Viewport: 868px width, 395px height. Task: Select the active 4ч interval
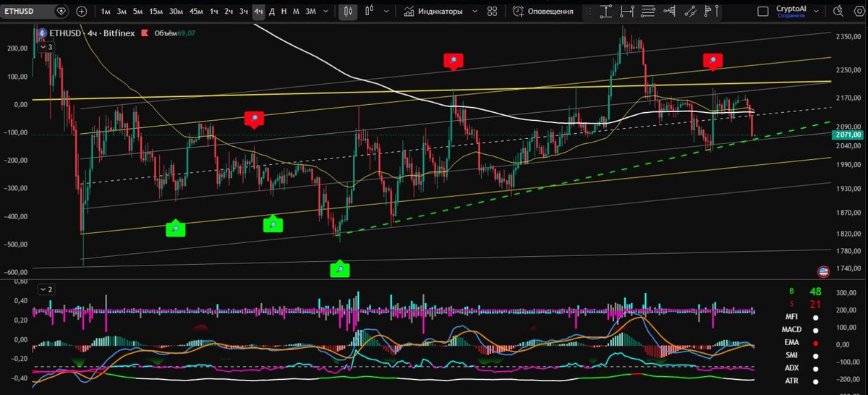(258, 12)
